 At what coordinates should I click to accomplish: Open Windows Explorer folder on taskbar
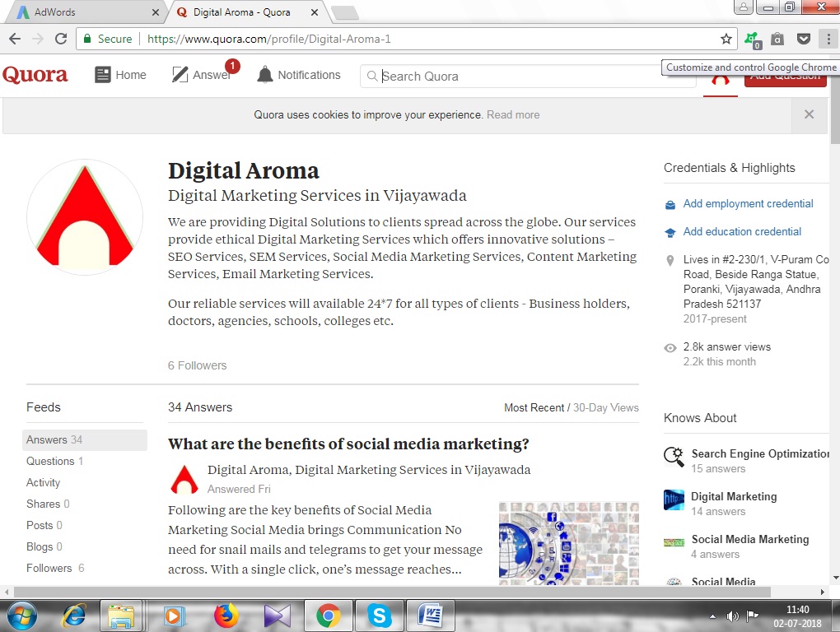121,616
